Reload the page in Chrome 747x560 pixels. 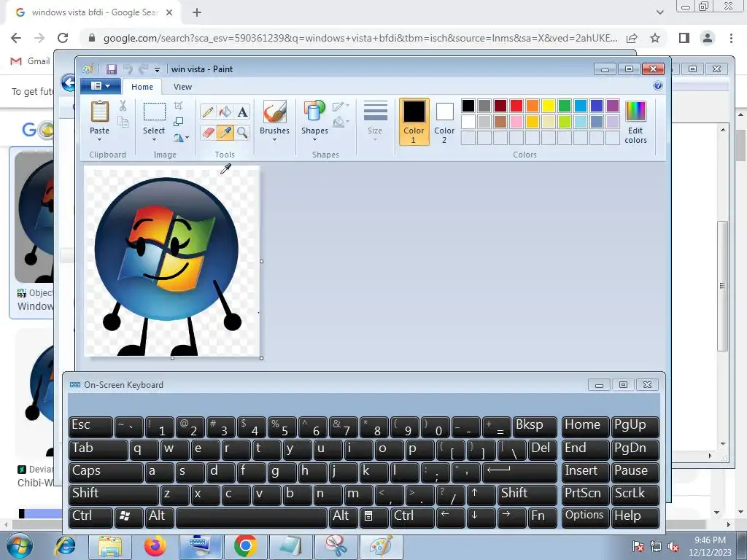[x=63, y=38]
